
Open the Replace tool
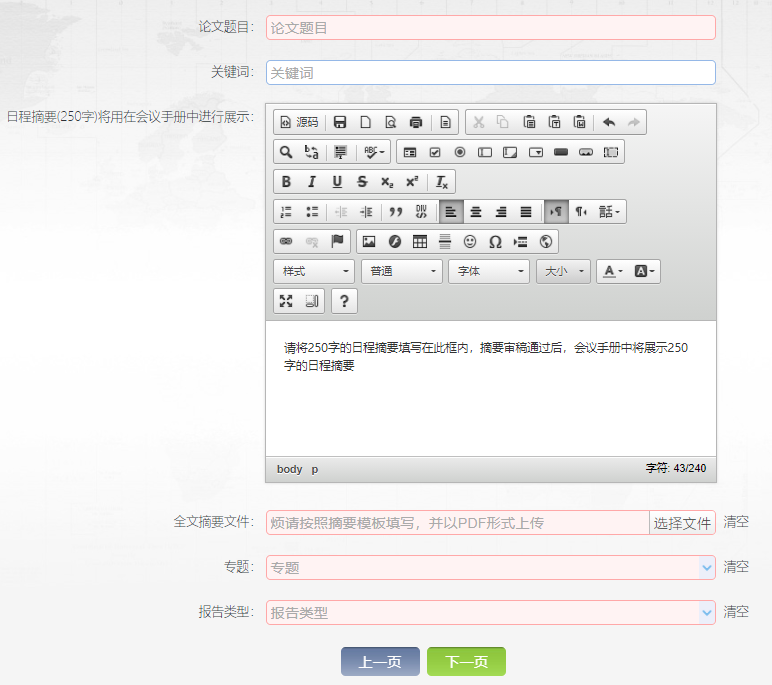pyautogui.click(x=311, y=152)
